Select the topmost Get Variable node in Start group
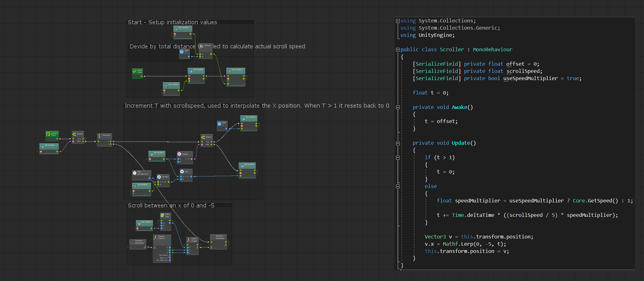Screen dimensions: 644x281 (x=183, y=32)
